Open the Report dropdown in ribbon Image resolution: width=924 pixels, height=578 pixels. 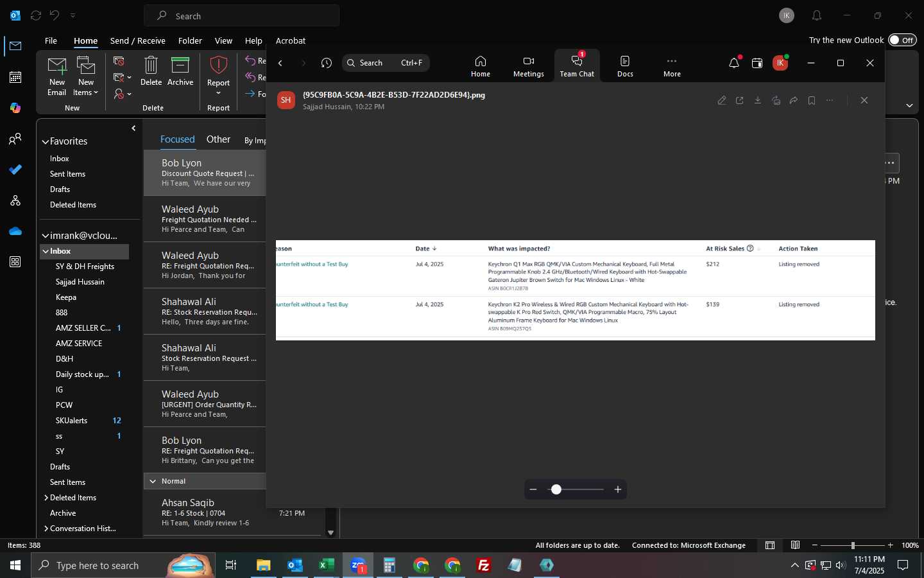[218, 76]
